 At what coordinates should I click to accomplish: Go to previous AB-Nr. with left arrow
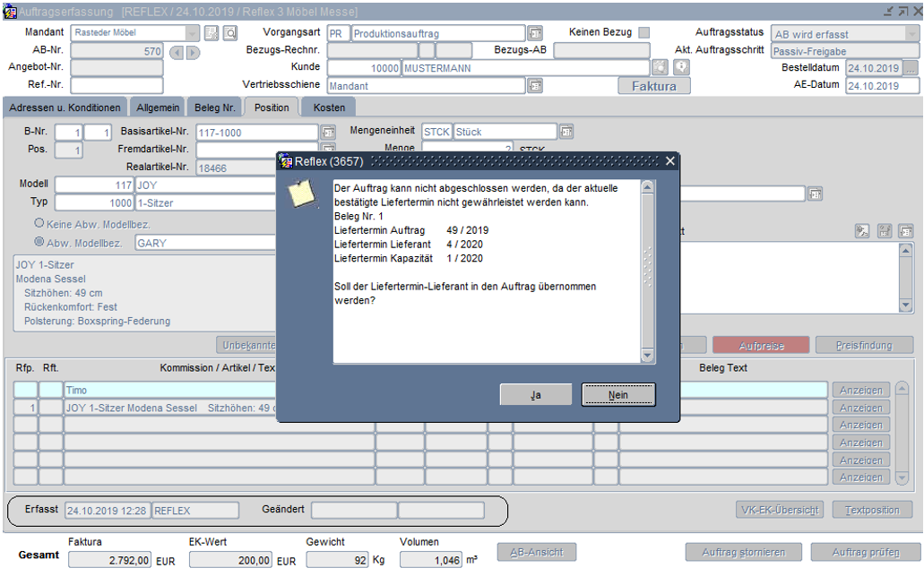177,52
